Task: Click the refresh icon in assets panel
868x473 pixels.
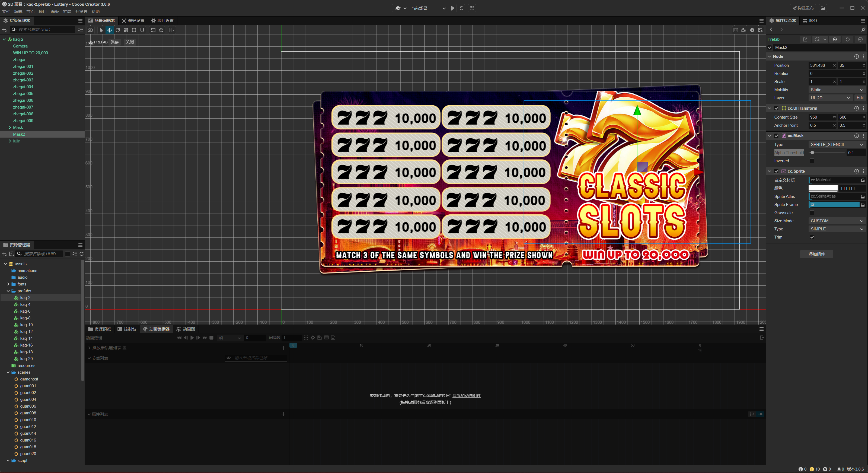Action: [x=82, y=254]
